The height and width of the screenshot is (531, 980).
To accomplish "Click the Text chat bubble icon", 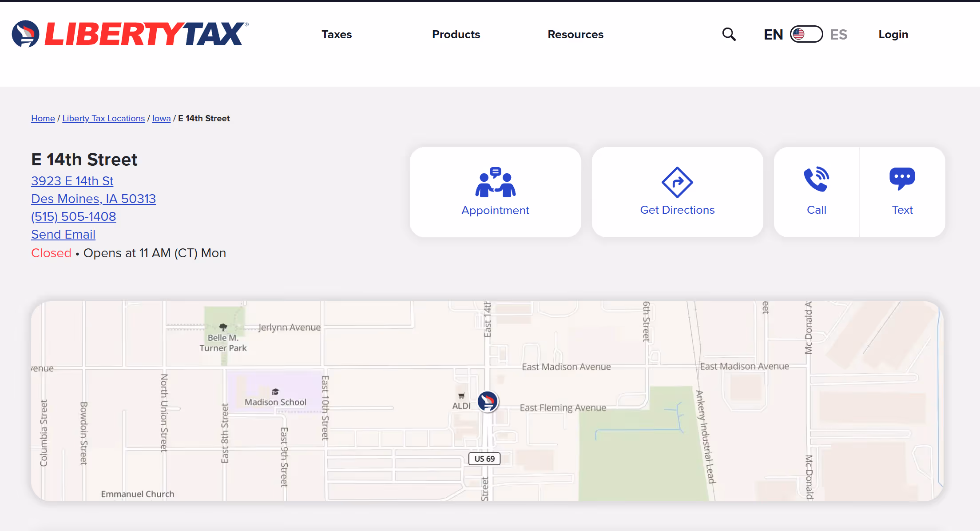I will [x=902, y=179].
